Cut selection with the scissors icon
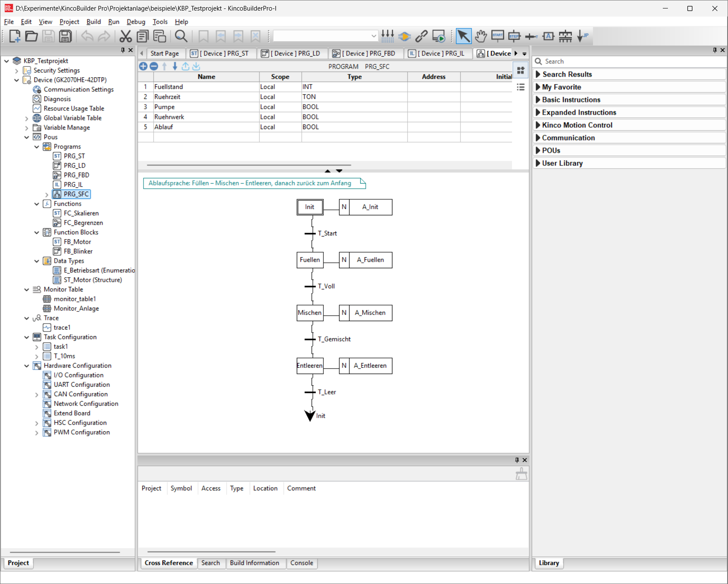 click(x=125, y=36)
